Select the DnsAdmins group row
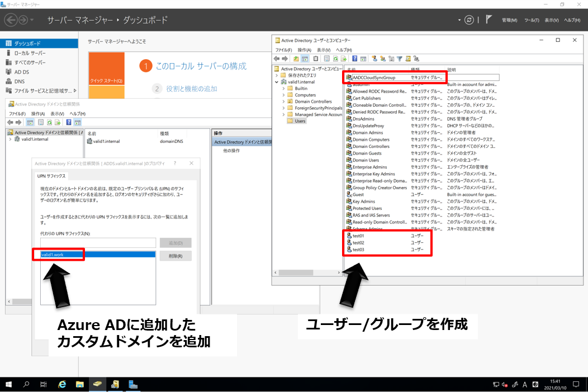 [363, 119]
